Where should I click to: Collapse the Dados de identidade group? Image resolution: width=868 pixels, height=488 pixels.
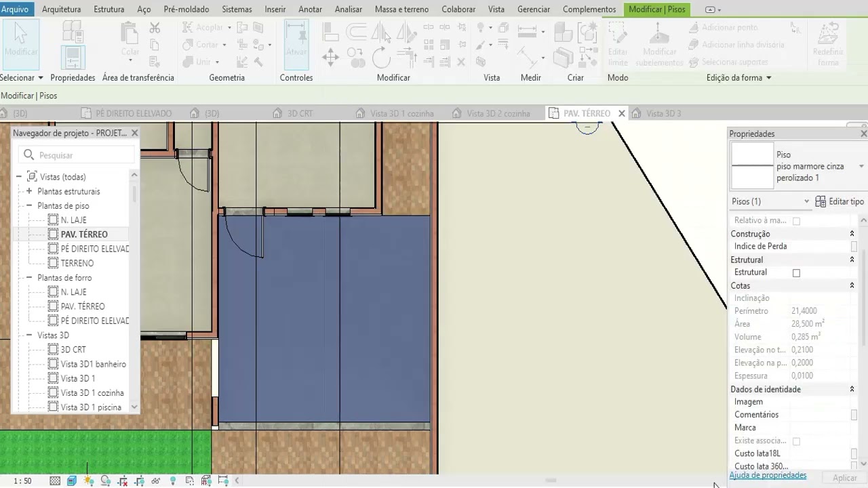tap(852, 390)
